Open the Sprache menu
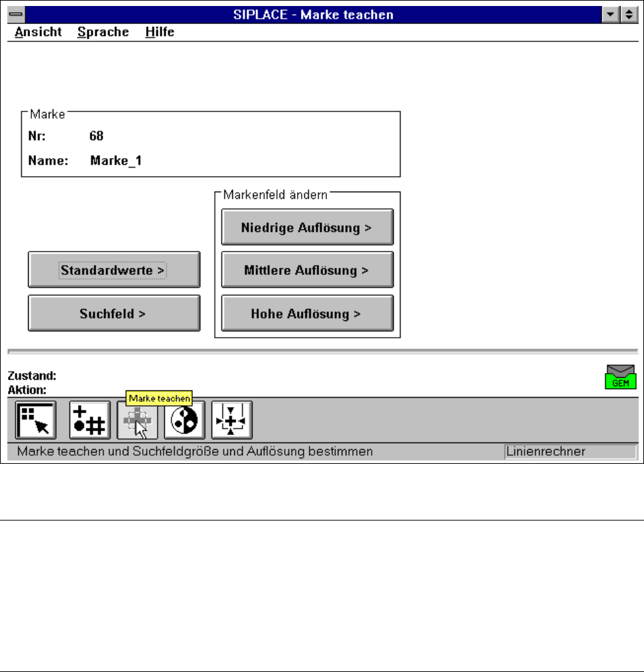The width and height of the screenshot is (644, 672). (x=103, y=32)
